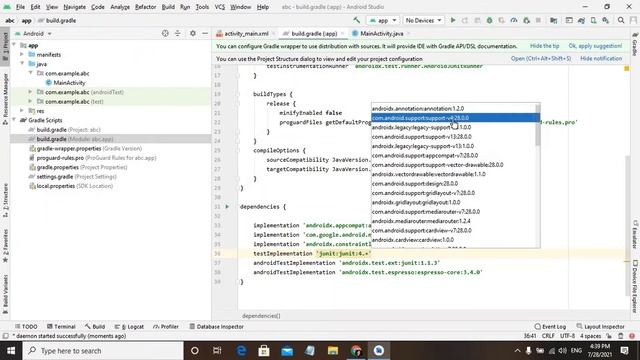Hide the Project panel with minus icon
The height and width of the screenshot is (360, 640).
pos(205,33)
